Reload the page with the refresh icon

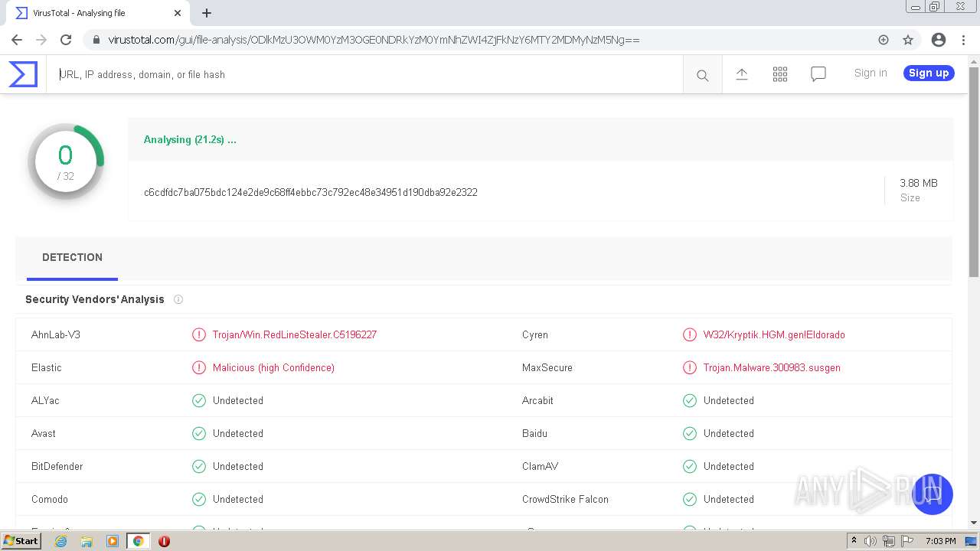pos(66,40)
